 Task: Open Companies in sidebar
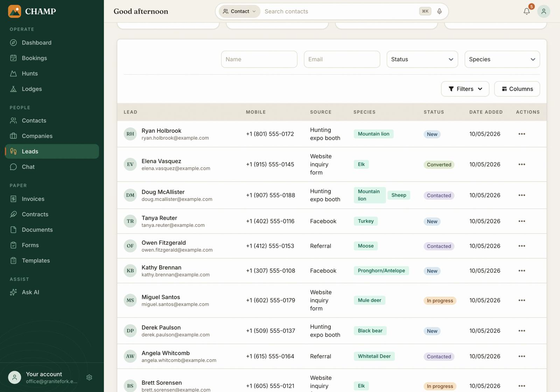(52, 136)
